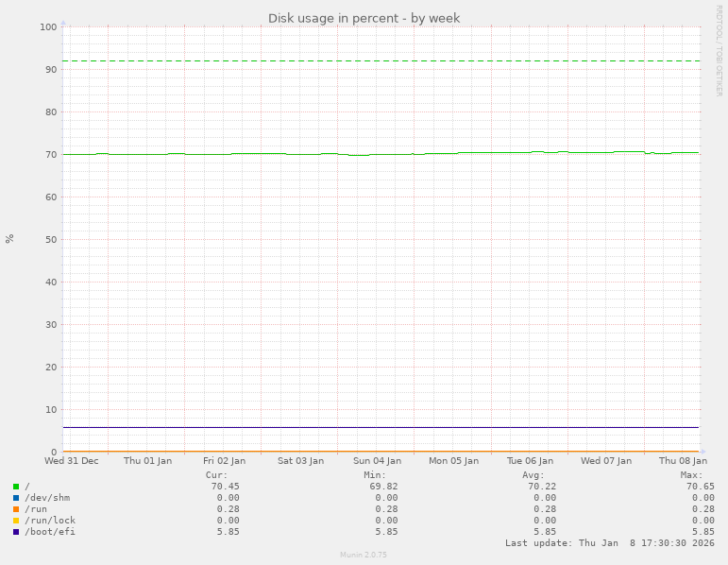The height and width of the screenshot is (565, 728).
Task: Click the 50 y-axis label
Action: tap(51, 239)
